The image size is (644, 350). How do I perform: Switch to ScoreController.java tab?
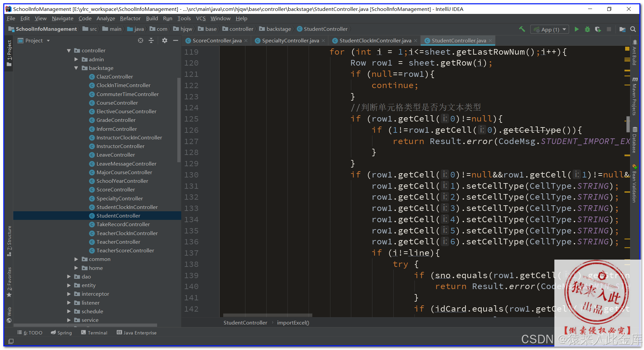tap(217, 41)
